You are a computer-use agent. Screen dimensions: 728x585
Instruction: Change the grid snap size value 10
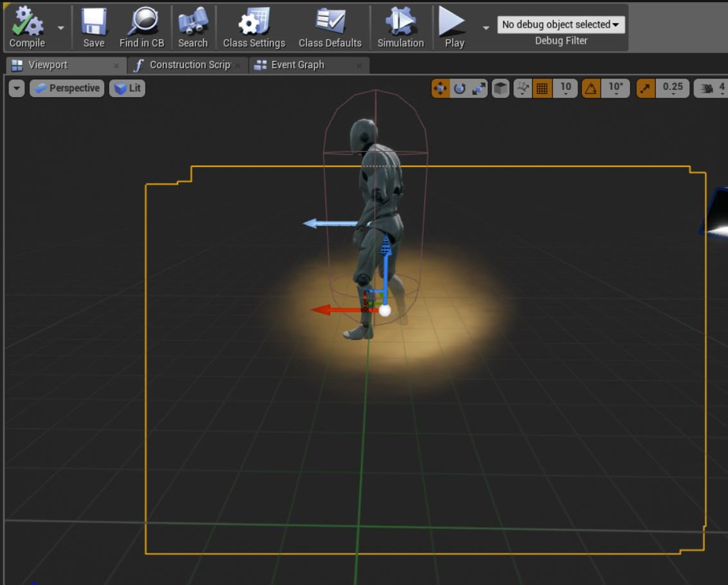[564, 87]
